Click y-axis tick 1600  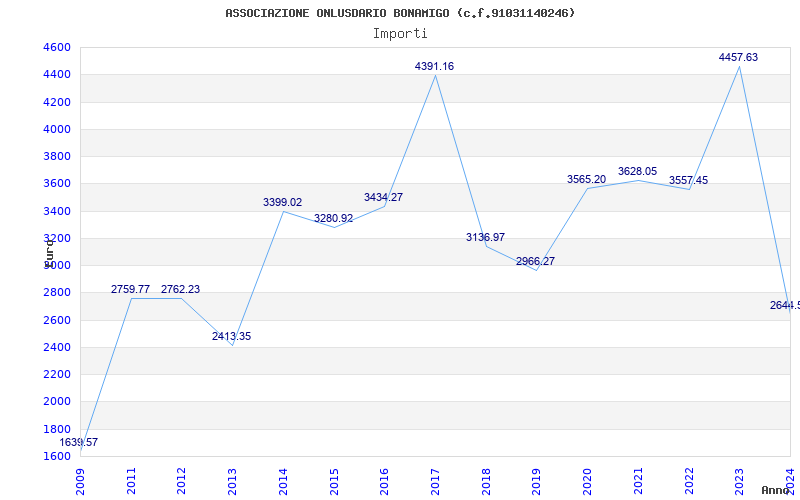click(58, 456)
